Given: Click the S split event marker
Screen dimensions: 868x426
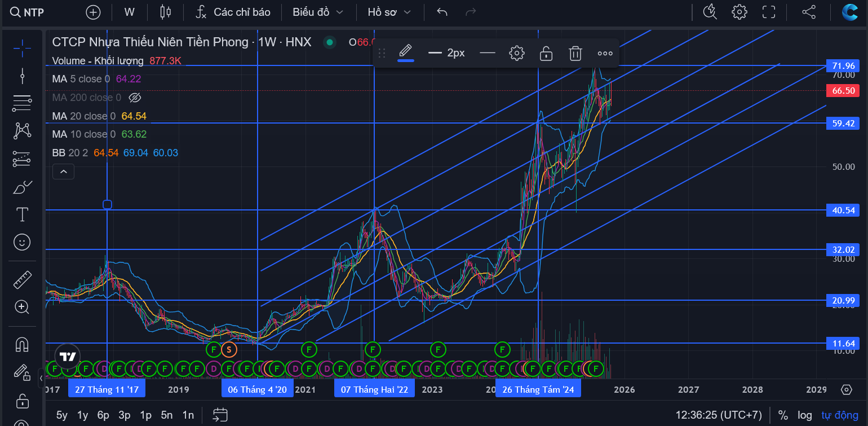Looking at the screenshot, I should tap(229, 349).
